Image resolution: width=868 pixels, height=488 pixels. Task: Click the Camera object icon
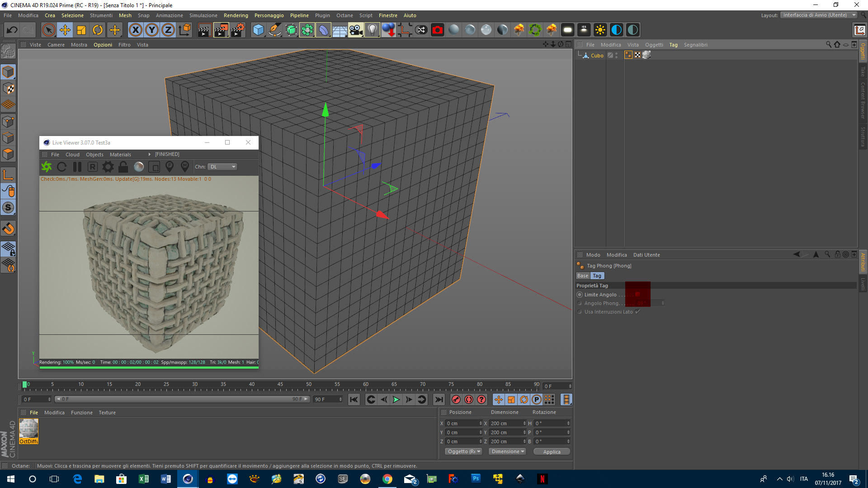pos(356,30)
